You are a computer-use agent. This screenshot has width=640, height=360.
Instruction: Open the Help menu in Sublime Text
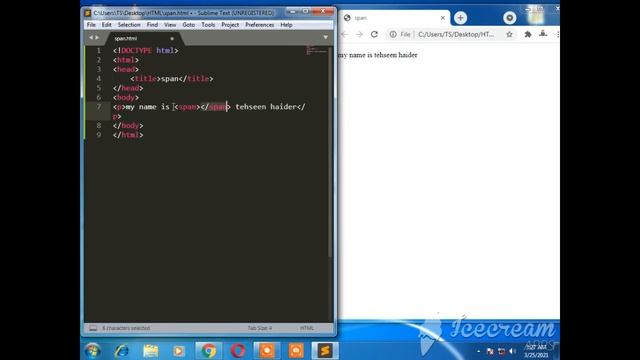(x=286, y=25)
